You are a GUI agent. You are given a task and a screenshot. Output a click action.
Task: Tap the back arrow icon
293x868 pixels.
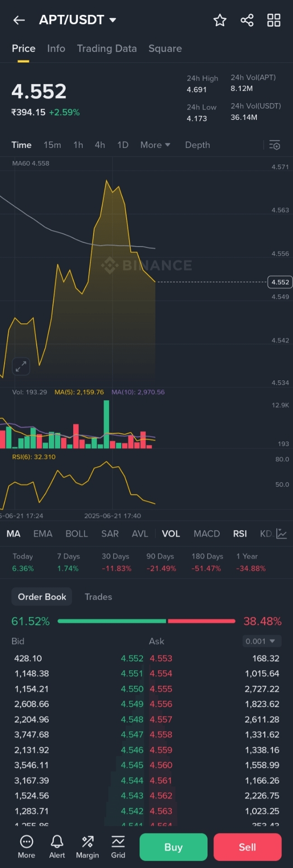(x=19, y=20)
